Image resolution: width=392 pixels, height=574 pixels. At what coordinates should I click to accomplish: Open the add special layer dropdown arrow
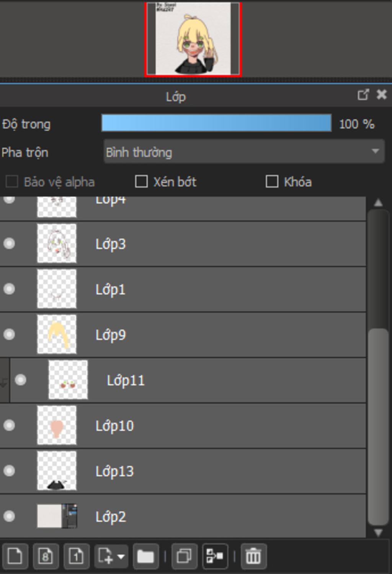(x=121, y=556)
